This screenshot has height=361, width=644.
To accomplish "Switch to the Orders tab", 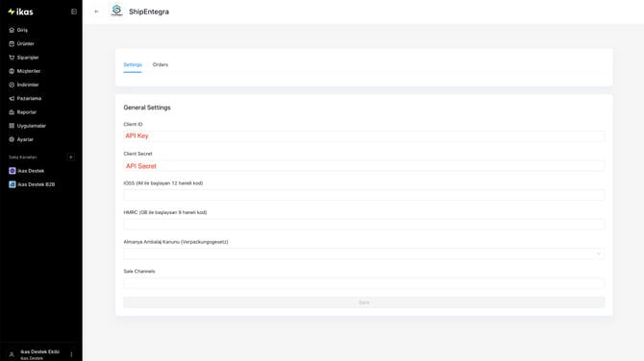I will pos(161,65).
